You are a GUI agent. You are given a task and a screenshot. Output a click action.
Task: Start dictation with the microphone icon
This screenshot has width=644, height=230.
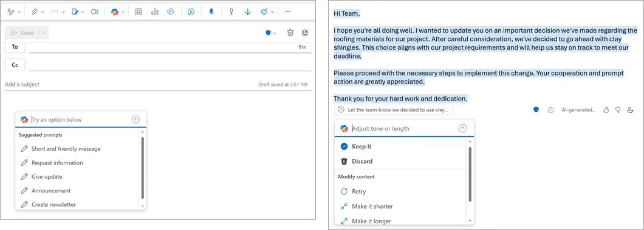(211, 12)
